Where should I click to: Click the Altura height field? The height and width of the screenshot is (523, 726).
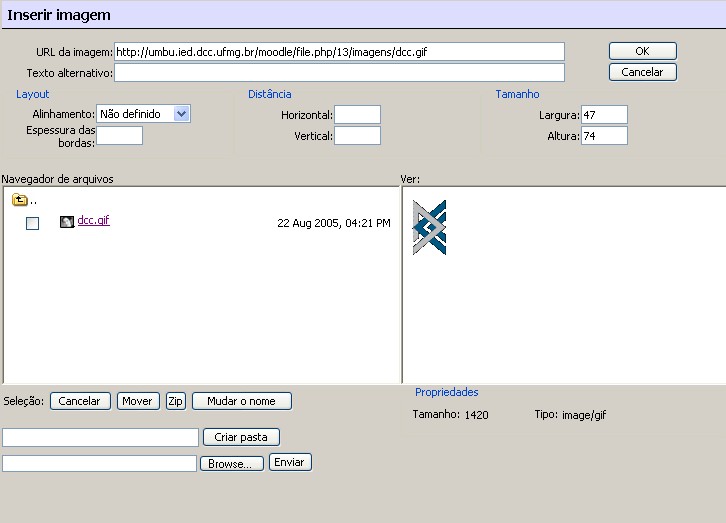[603, 136]
